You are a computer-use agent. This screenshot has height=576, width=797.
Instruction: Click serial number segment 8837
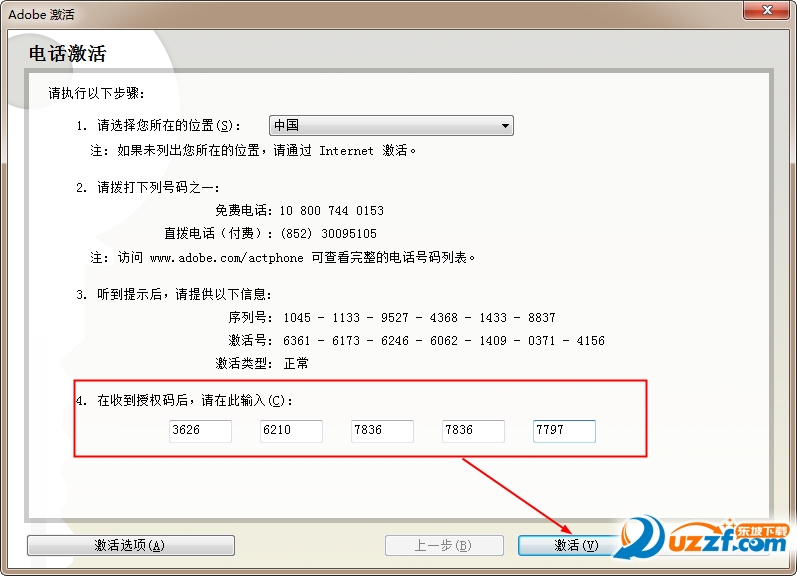tap(542, 318)
